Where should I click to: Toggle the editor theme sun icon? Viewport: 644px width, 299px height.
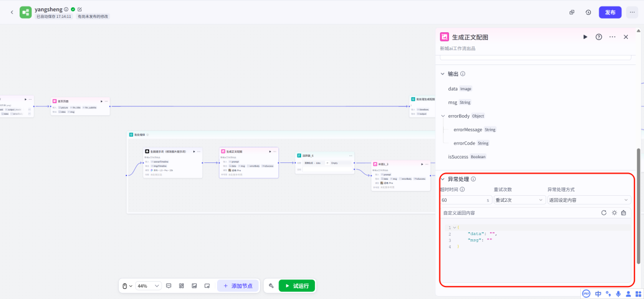[614, 212]
